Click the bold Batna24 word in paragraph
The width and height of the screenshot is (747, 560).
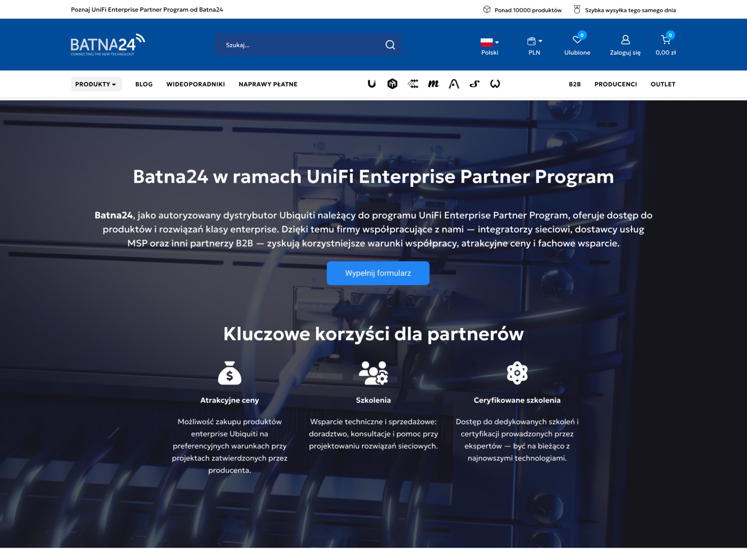(x=113, y=215)
